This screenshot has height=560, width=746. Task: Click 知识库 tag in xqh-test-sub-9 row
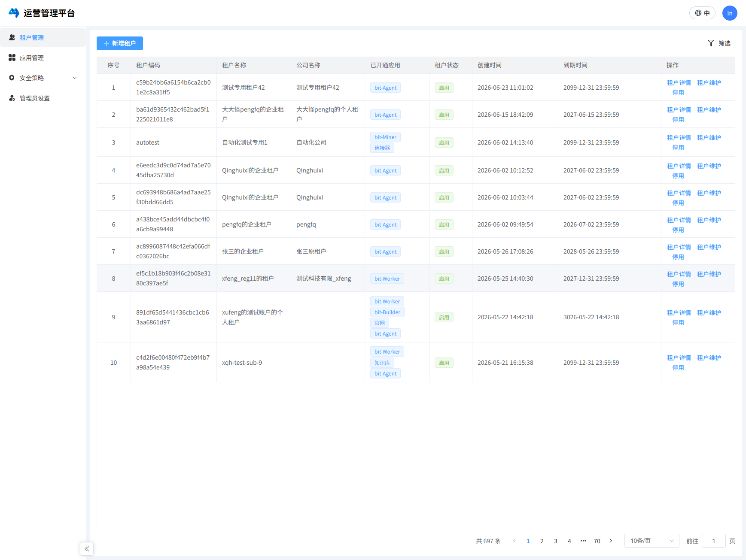[x=382, y=363]
